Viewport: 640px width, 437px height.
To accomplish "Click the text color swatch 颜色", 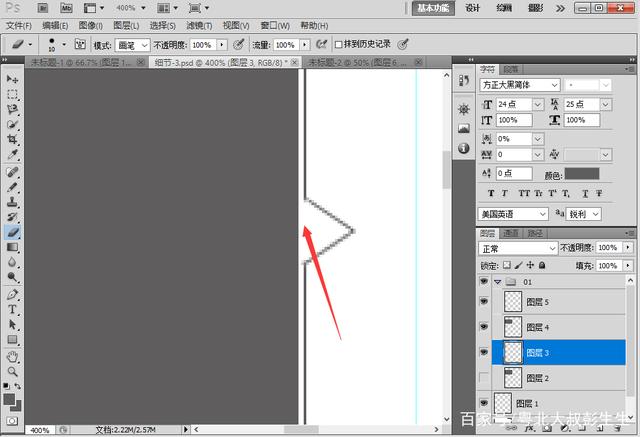I will click(582, 174).
